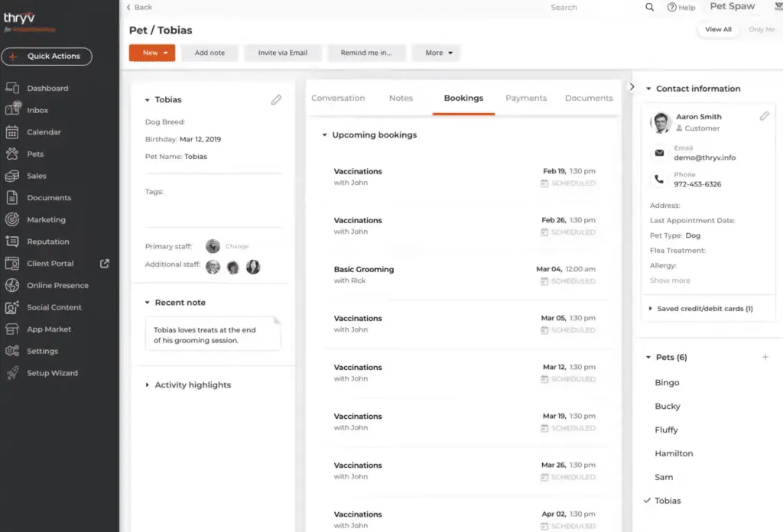Click the primary staff avatar
Viewport: 783px width, 532px height.
pos(213,246)
